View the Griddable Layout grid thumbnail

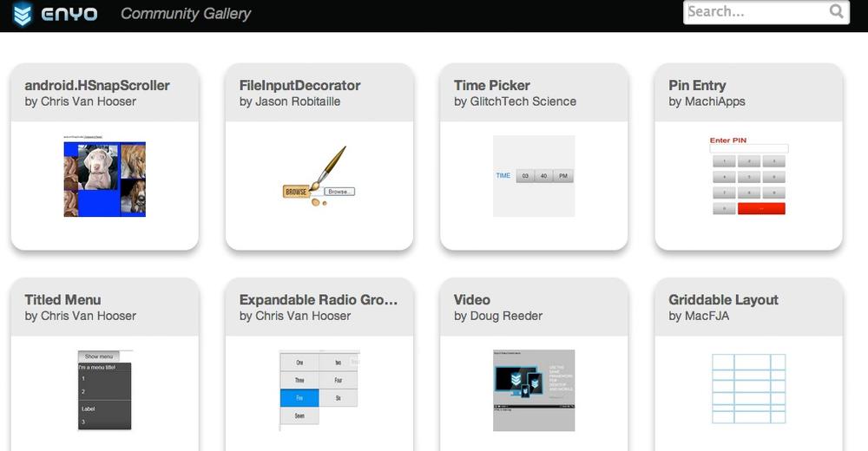tap(748, 389)
